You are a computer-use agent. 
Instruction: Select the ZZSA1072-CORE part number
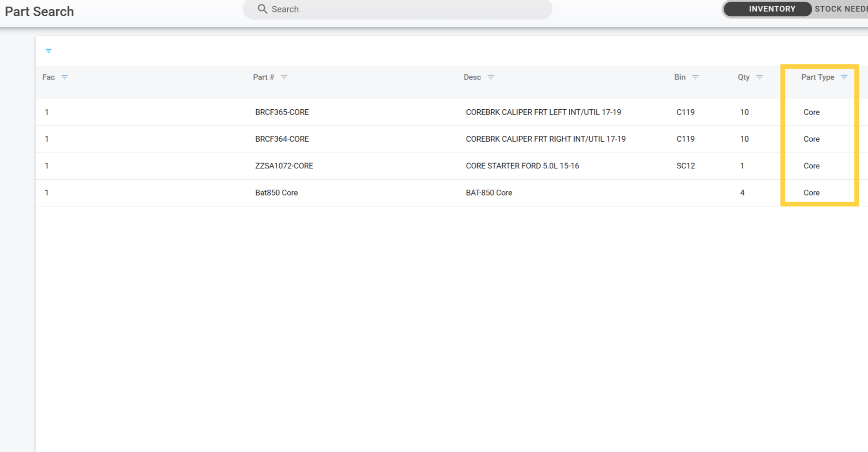click(284, 166)
